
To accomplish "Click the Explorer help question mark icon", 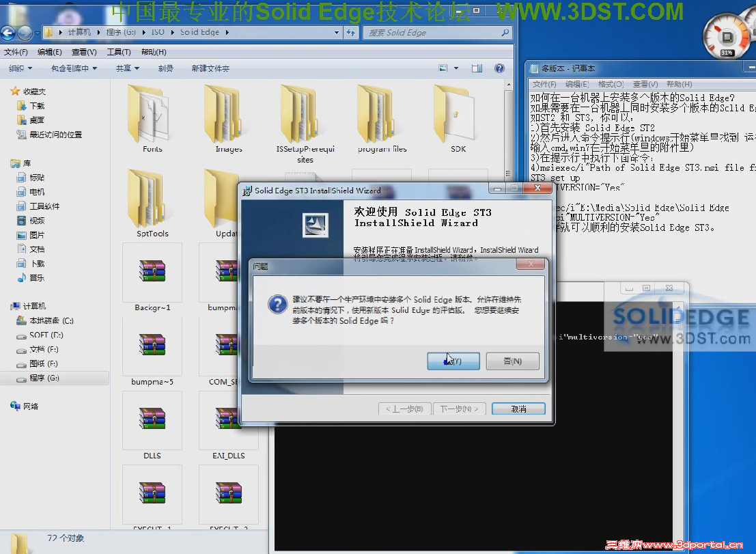I will (499, 68).
